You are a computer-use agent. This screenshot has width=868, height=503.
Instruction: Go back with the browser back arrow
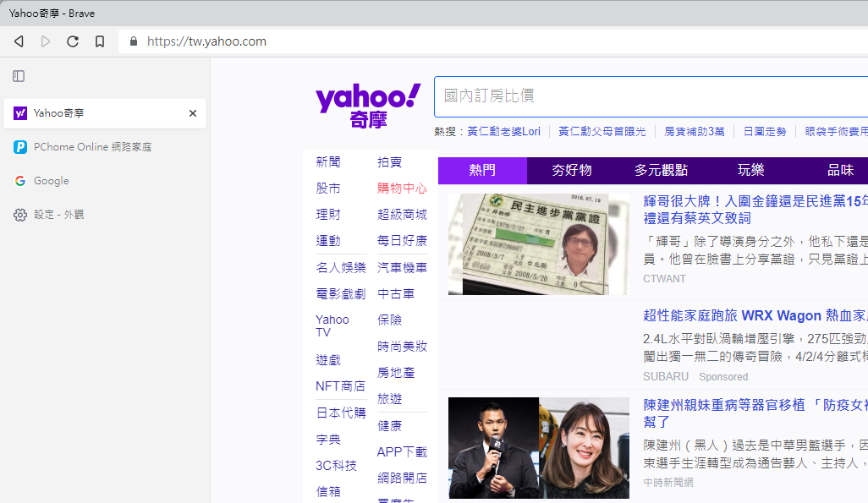pyautogui.click(x=19, y=41)
